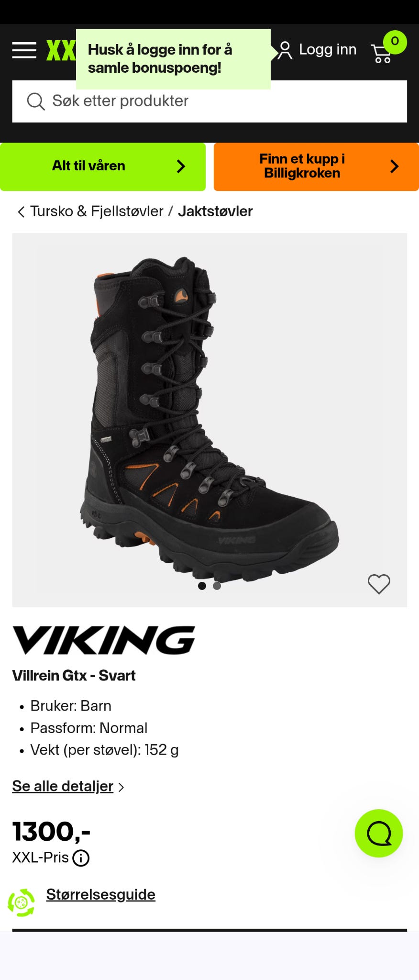This screenshot has height=980, width=419.
Task: Select the first image dot
Action: coord(202,586)
